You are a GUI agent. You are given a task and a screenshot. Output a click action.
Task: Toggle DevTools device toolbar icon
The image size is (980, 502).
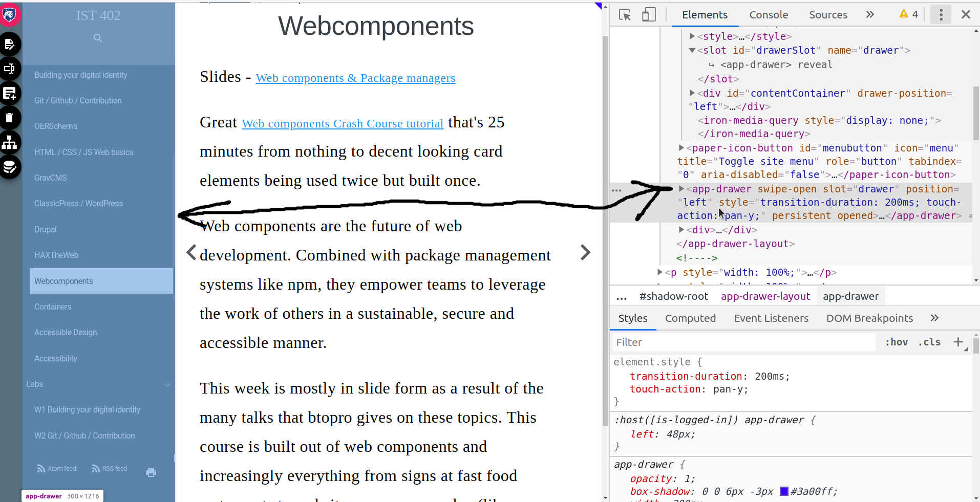(649, 15)
